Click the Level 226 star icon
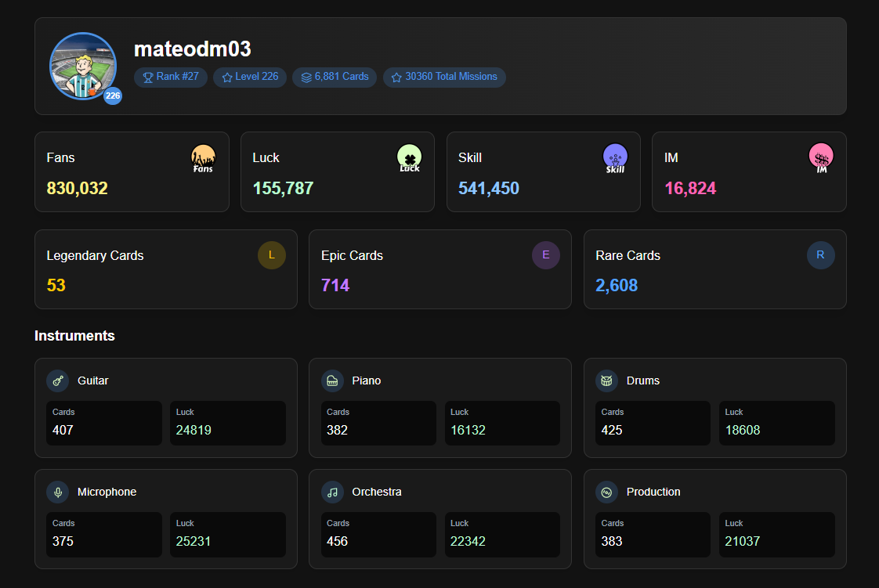This screenshot has width=879, height=588. pyautogui.click(x=227, y=78)
